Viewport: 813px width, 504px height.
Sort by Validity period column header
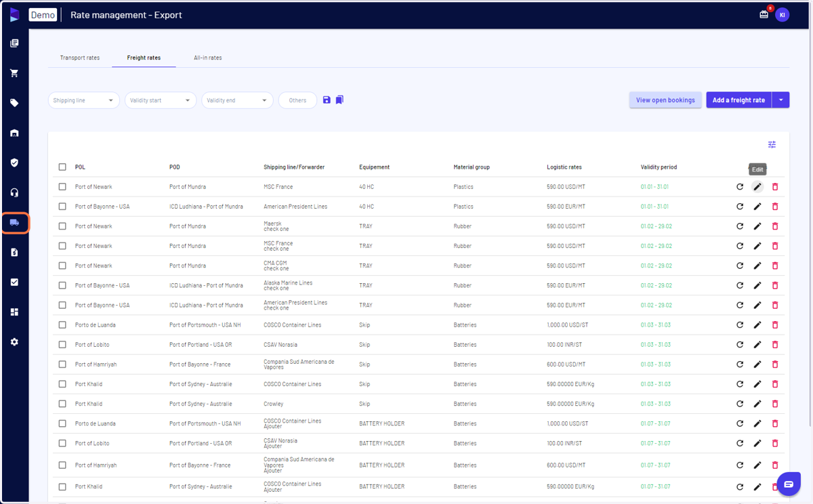[659, 167]
